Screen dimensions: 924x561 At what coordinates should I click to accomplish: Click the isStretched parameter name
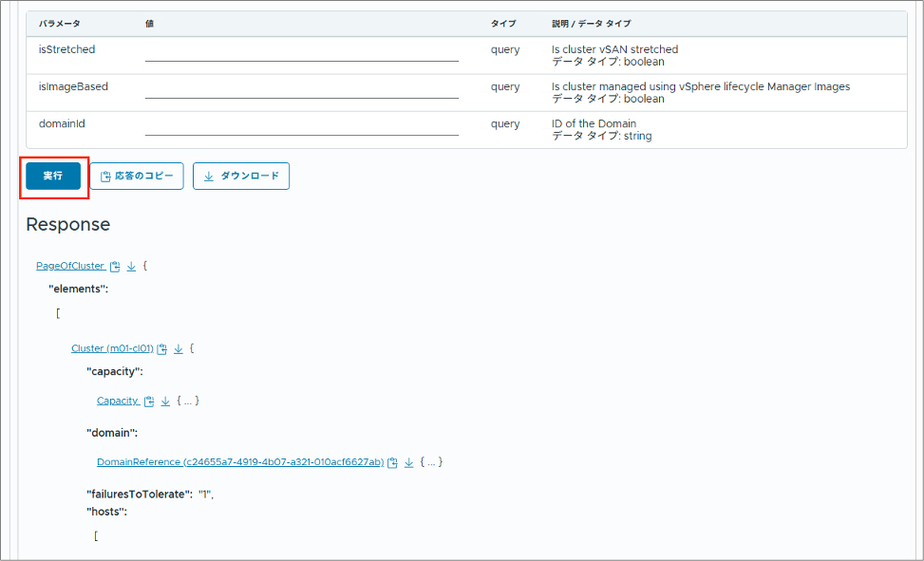point(67,49)
